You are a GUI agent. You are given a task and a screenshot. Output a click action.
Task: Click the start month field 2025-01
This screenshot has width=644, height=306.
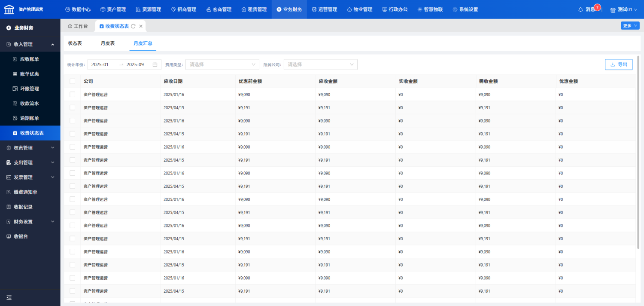click(103, 64)
